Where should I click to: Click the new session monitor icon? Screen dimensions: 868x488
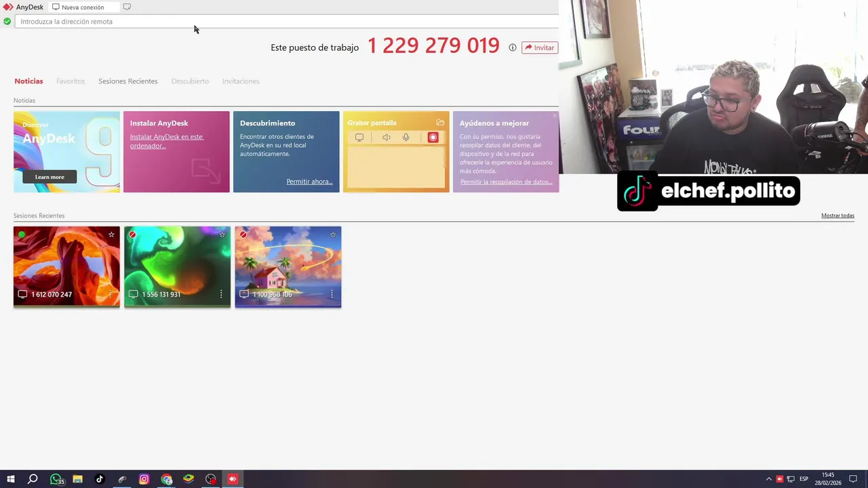tap(127, 7)
